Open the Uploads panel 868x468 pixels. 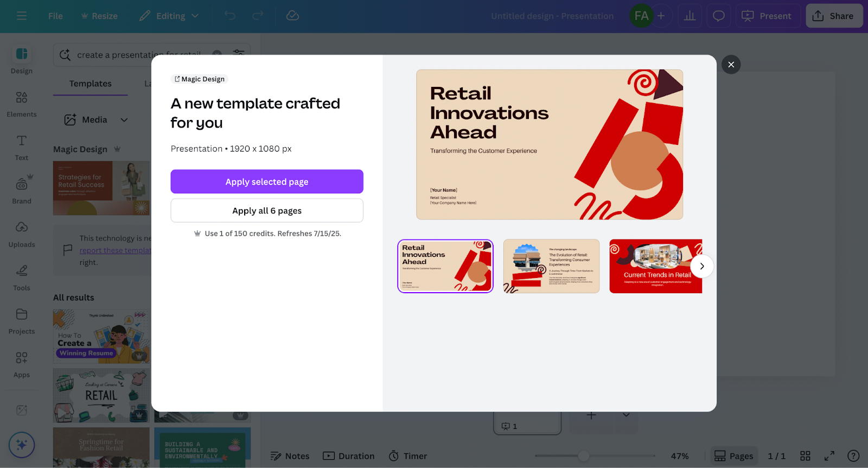22,233
